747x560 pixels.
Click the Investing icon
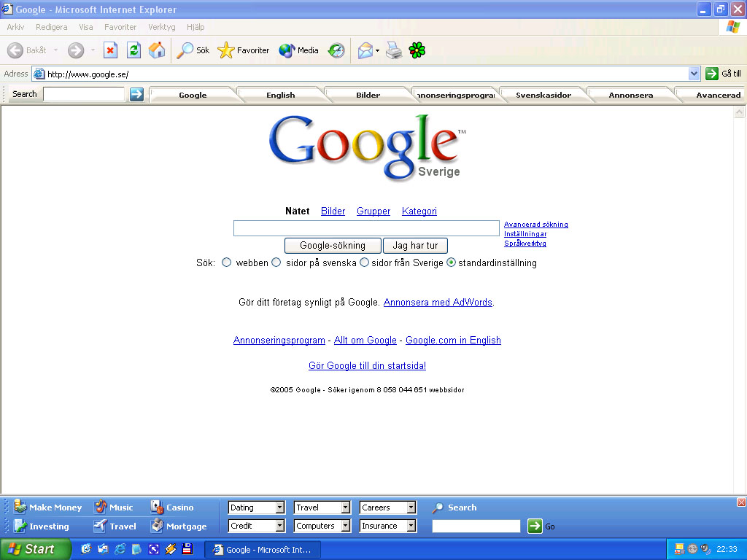(20, 526)
